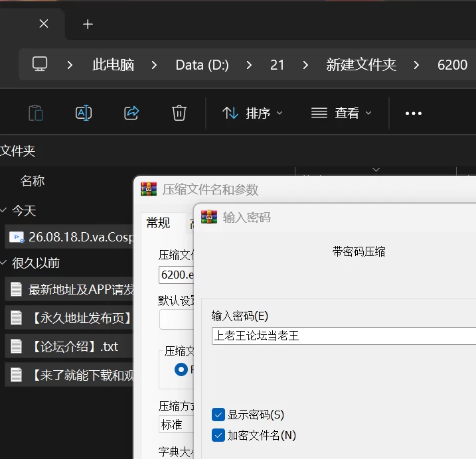476x459 pixels.
Task: Switch to the 常规 tab
Action: point(158,223)
